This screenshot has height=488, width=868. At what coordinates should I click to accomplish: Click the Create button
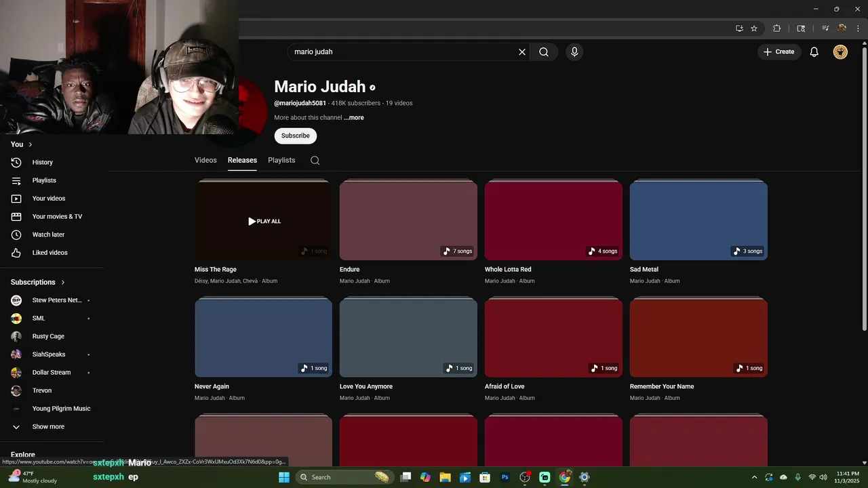coord(778,52)
